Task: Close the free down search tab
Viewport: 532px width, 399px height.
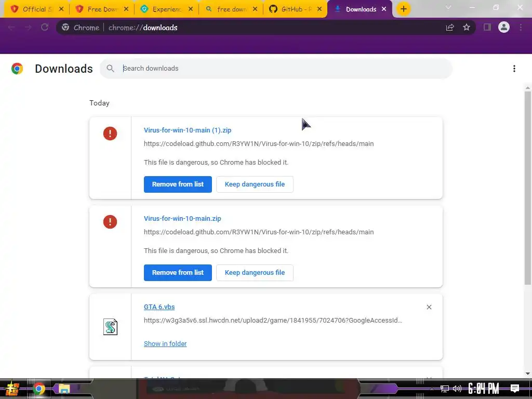Action: coord(255,9)
